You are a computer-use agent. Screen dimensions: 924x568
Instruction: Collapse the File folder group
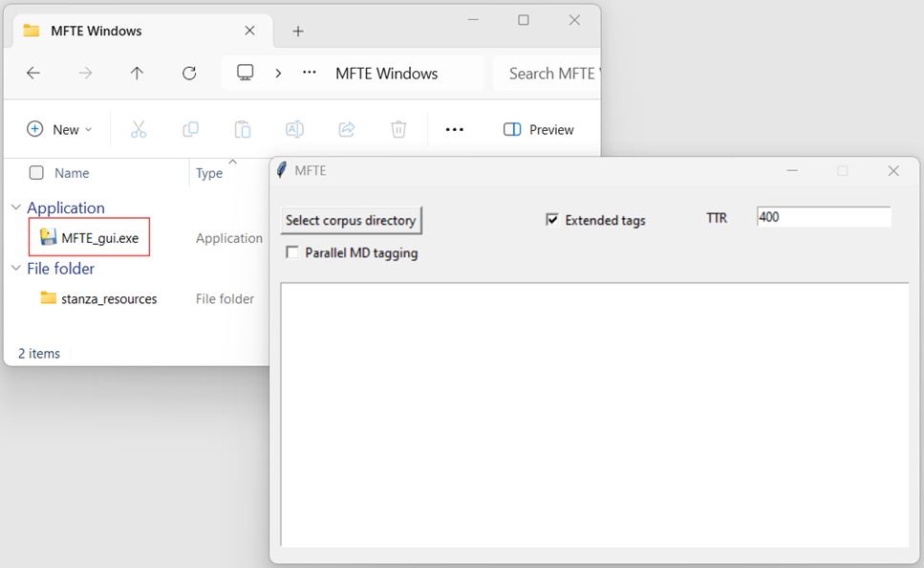(16, 269)
